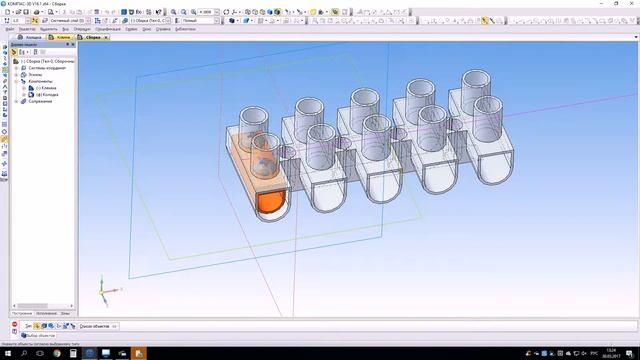Click the orange highlighted terminal face
640x360 pixels.
point(270,202)
